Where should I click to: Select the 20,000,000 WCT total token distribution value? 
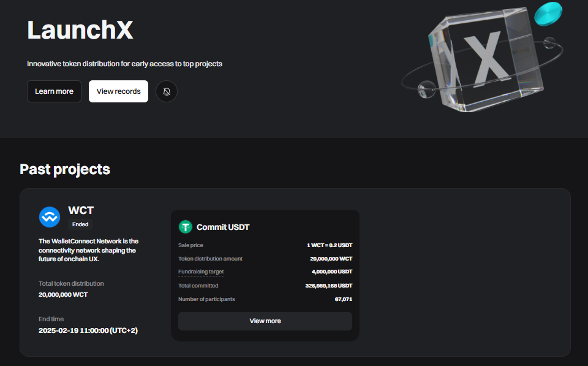click(x=63, y=295)
